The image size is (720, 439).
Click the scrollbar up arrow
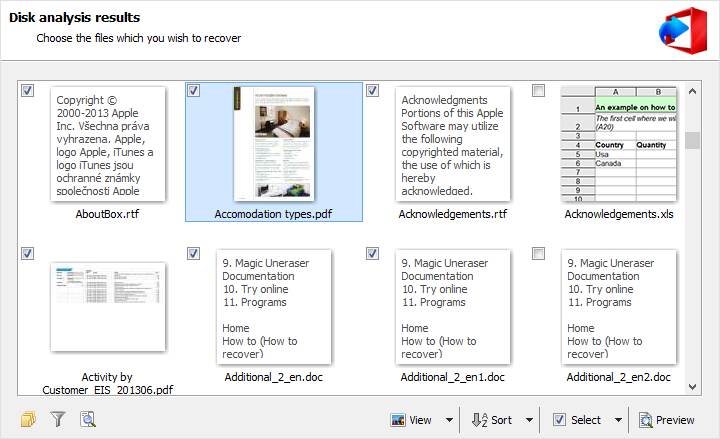(692, 91)
